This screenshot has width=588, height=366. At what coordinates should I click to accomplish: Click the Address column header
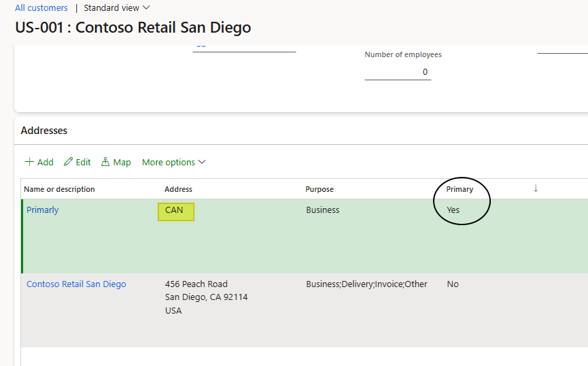pos(178,189)
